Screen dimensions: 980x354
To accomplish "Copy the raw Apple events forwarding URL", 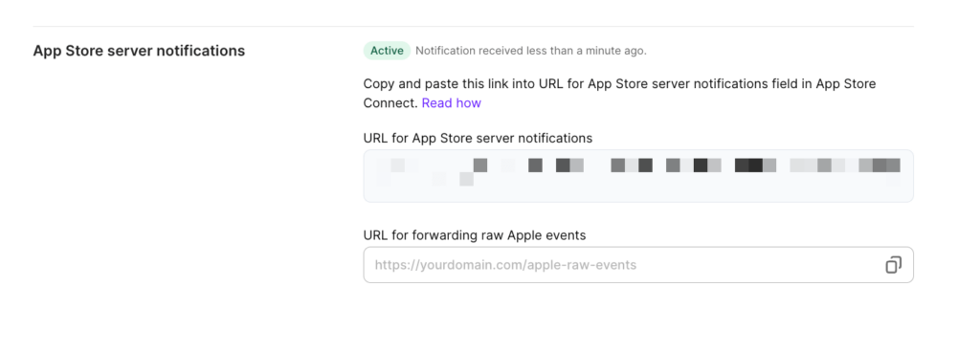I will point(893,265).
